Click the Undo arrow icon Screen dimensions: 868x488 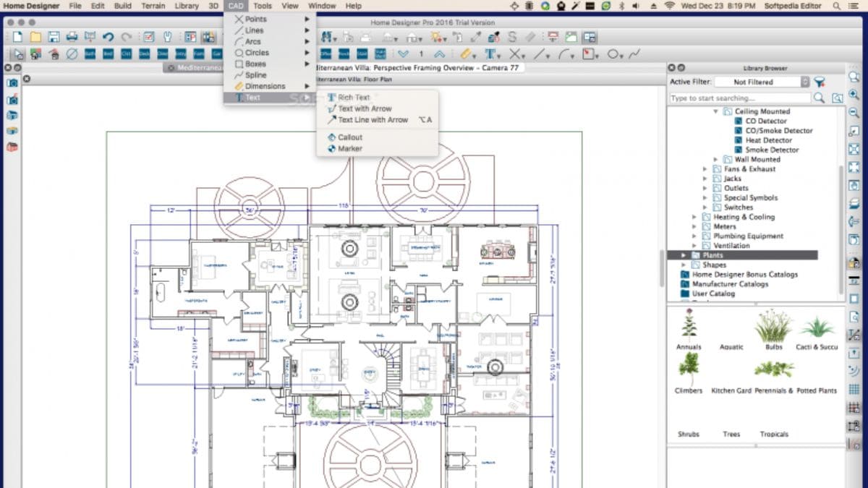[x=109, y=37]
